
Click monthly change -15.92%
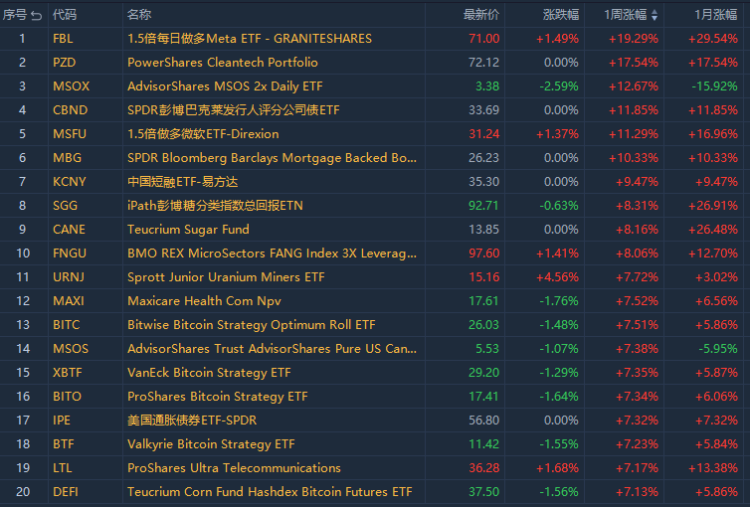tap(715, 87)
